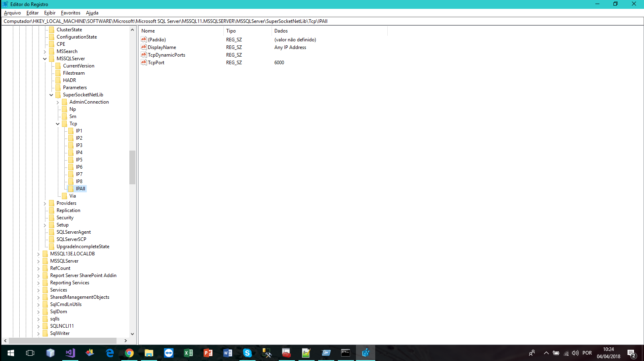Select the TcpDynamicPorts value entry
This screenshot has height=361, width=644.
166,55
